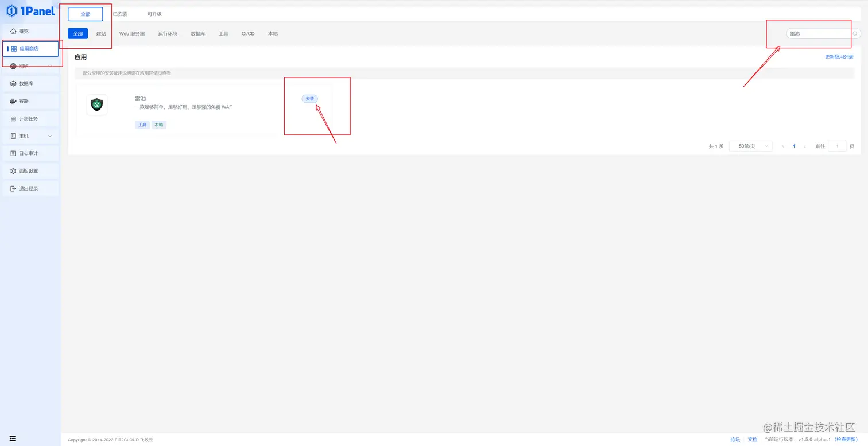Open 数据库 in the left sidebar
The image size is (868, 446).
coord(30,84)
